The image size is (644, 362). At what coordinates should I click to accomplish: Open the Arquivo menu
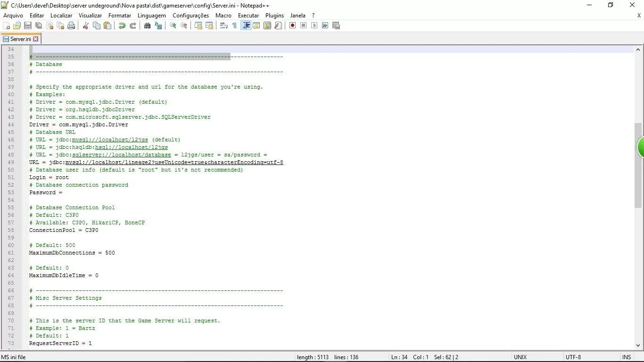pos(13,16)
